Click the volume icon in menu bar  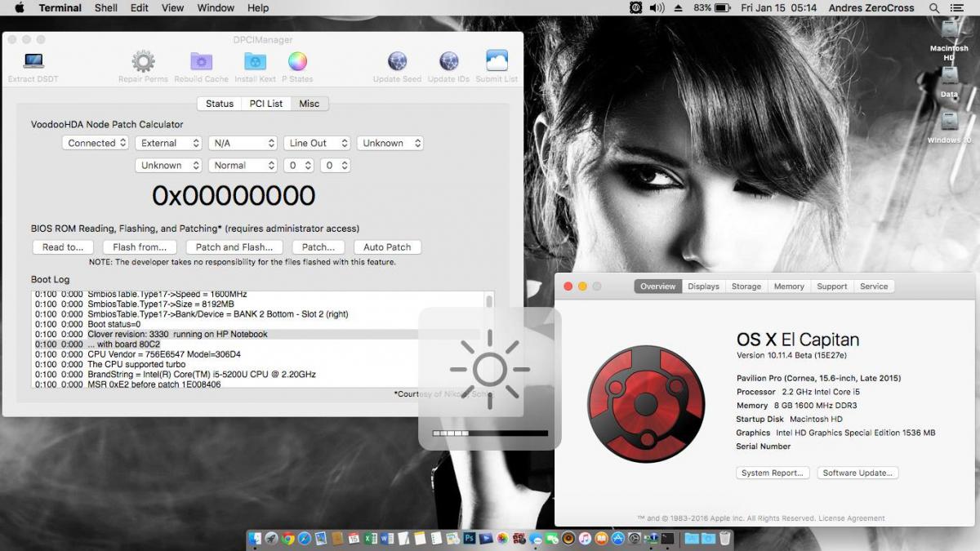(x=657, y=8)
